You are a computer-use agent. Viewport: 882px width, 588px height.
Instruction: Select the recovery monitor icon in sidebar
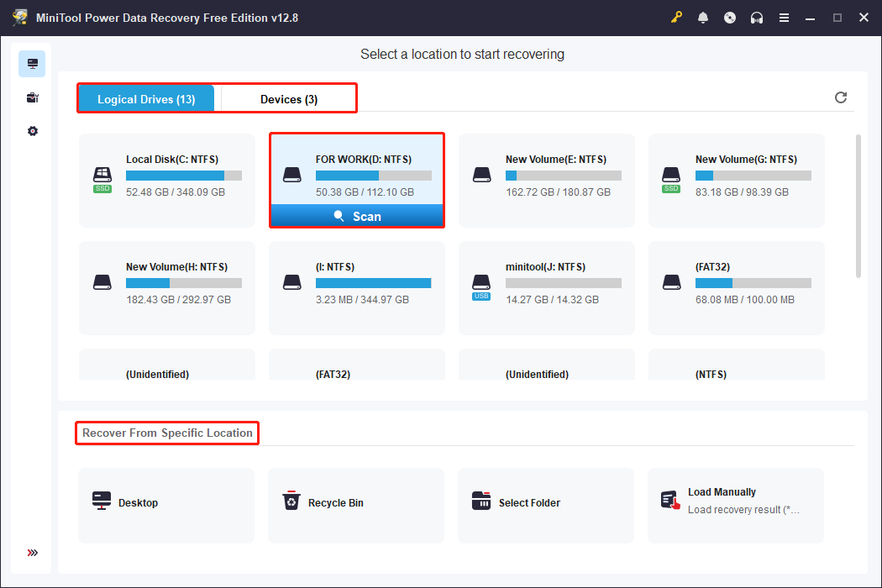point(32,64)
